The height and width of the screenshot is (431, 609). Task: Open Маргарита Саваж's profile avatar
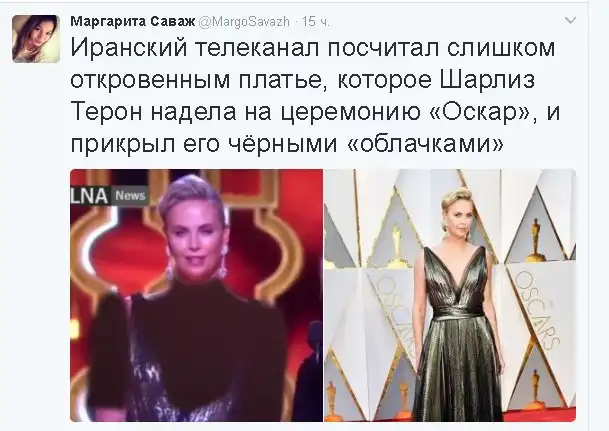click(x=36, y=39)
